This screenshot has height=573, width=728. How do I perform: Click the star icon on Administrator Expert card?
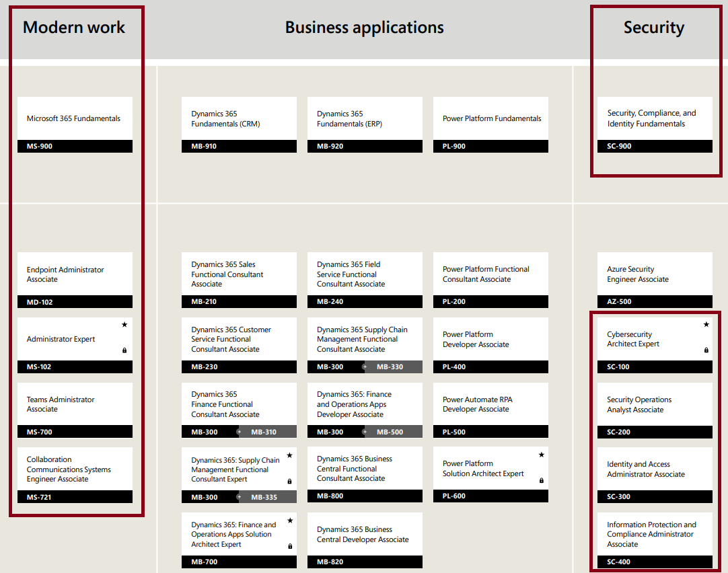[124, 325]
